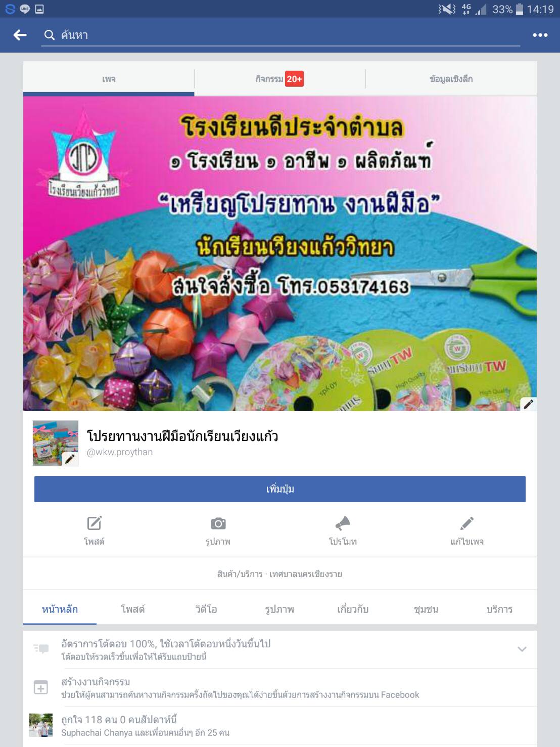Switch to the กิจกรรม 20+ tab
Viewport: 560px width, 747px height.
(279, 79)
